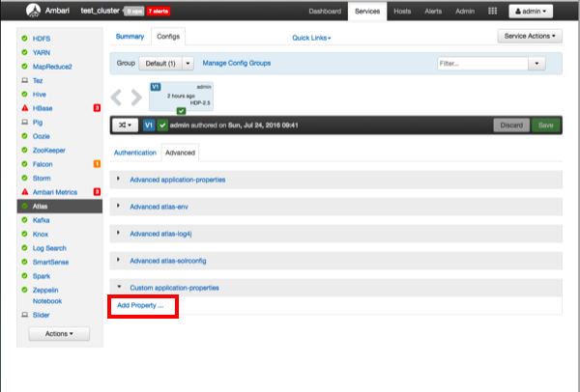The width and height of the screenshot is (580, 392).
Task: Click the Filter input field
Action: 481,63
